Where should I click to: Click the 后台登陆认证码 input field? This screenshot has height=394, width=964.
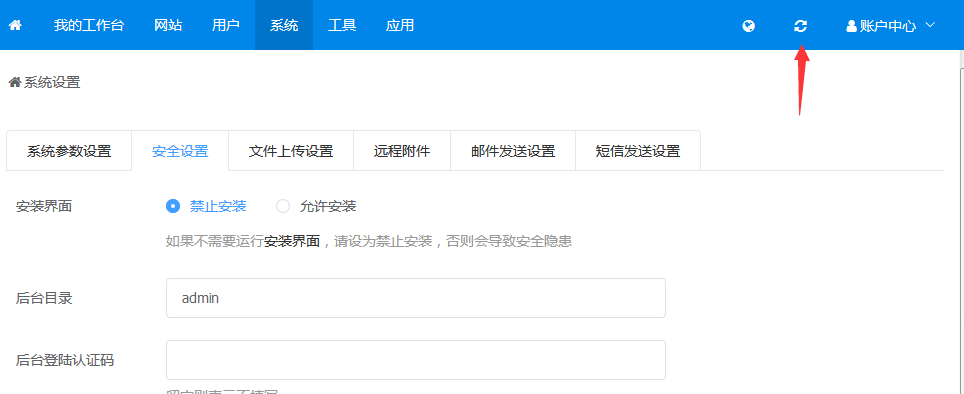(416, 360)
